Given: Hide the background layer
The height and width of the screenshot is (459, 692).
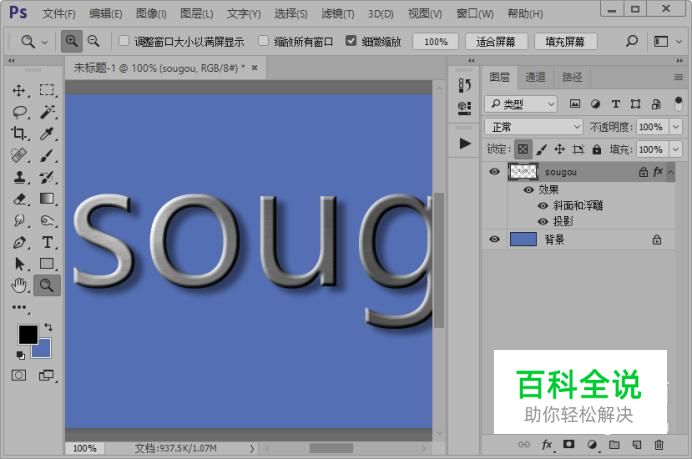Looking at the screenshot, I should coord(494,239).
